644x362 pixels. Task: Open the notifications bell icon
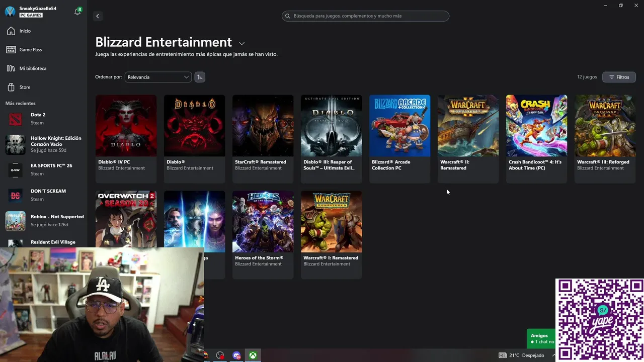(77, 12)
